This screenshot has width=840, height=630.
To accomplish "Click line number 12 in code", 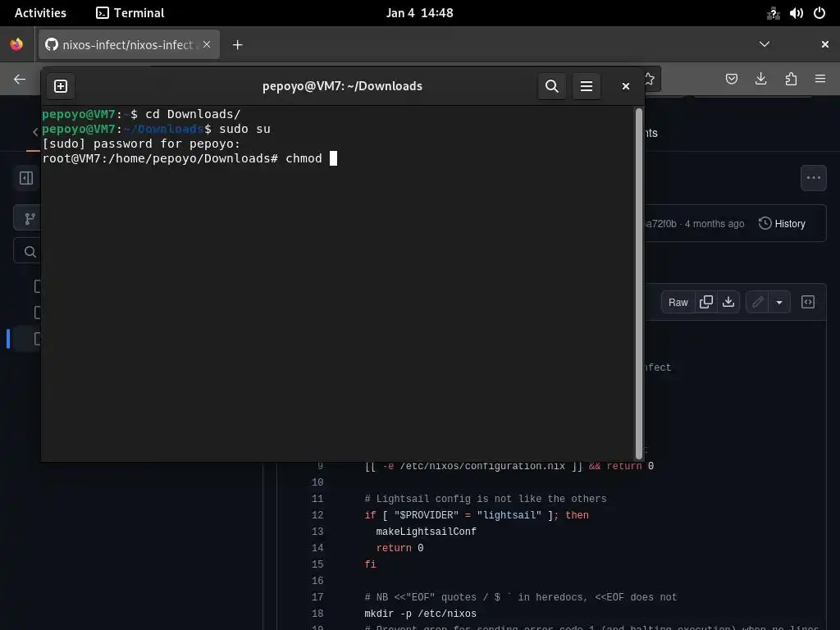I will pyautogui.click(x=317, y=515).
